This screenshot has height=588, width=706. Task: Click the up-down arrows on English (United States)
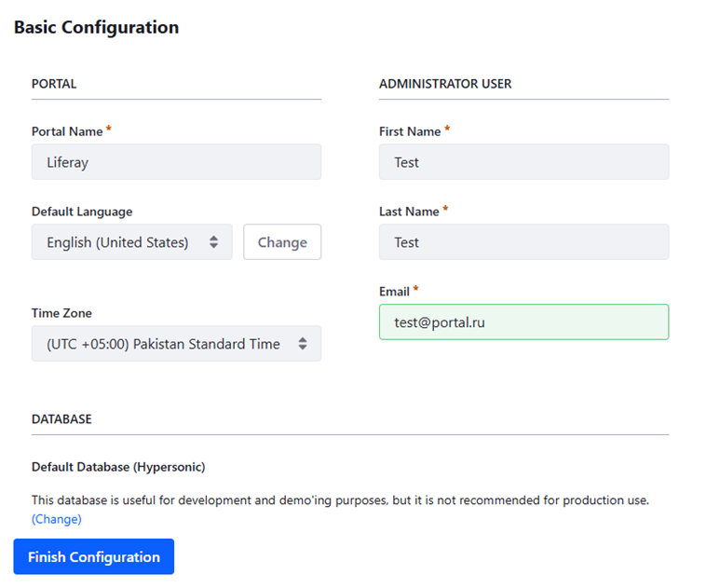coord(213,242)
